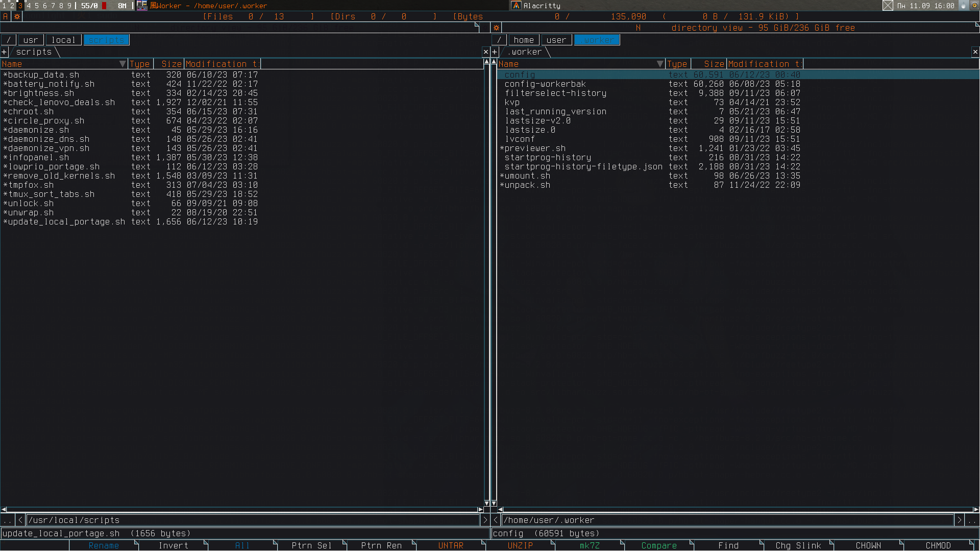Click the left panel path field /usr/local/scripts

tap(253, 520)
